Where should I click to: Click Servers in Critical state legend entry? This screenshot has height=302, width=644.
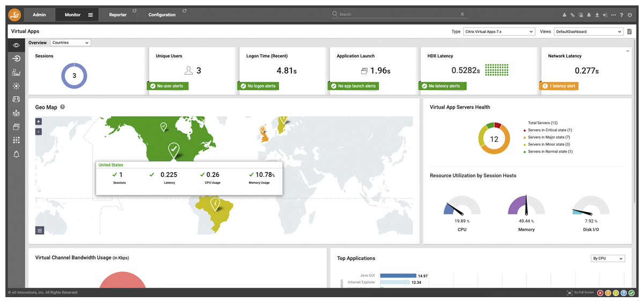tap(548, 130)
